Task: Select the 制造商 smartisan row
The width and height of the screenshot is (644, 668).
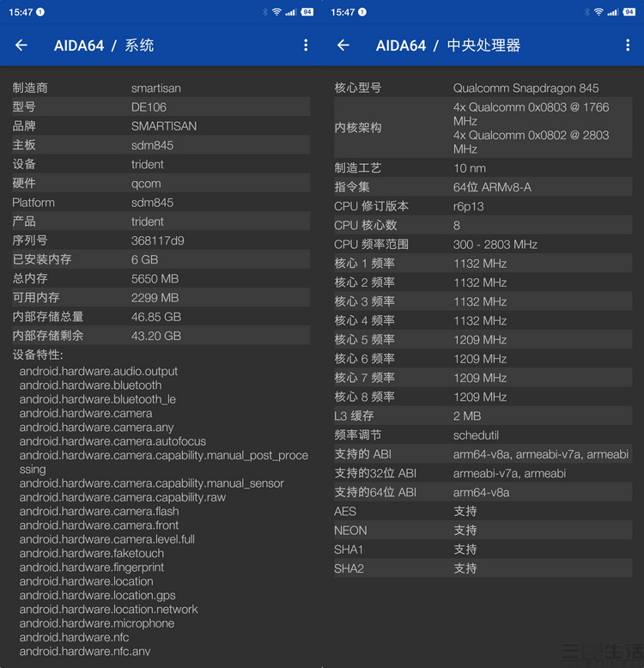Action: (161, 88)
